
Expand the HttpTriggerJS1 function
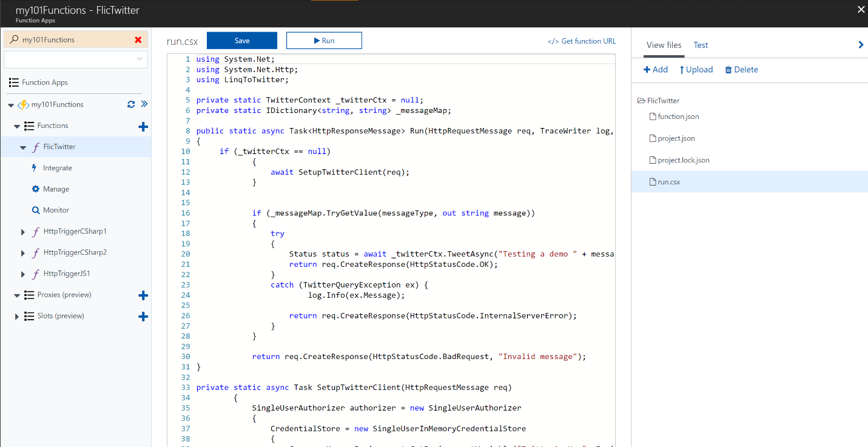pyautogui.click(x=23, y=274)
